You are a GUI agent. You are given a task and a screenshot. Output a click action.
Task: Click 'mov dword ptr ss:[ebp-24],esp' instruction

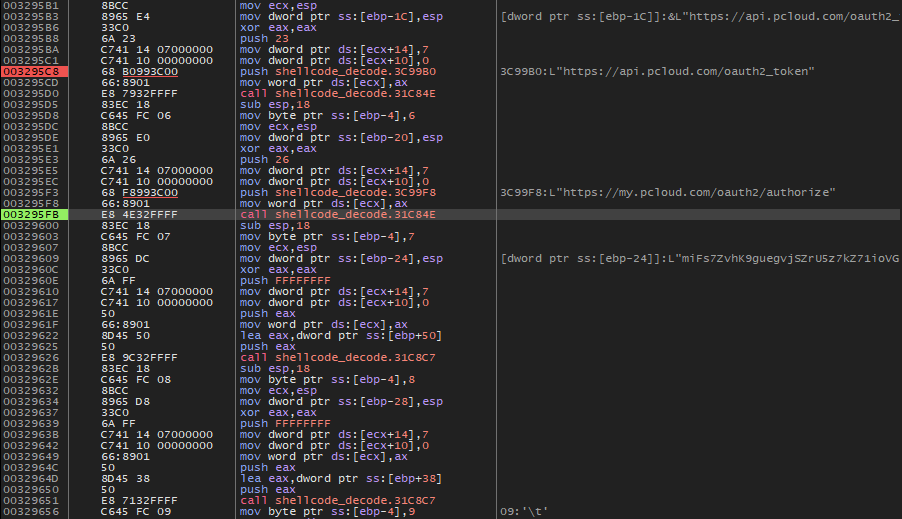point(341,258)
